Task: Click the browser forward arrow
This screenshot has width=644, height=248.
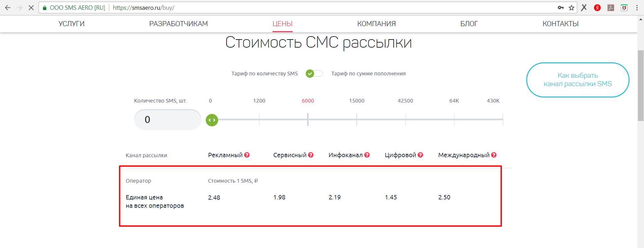Action: click(19, 8)
